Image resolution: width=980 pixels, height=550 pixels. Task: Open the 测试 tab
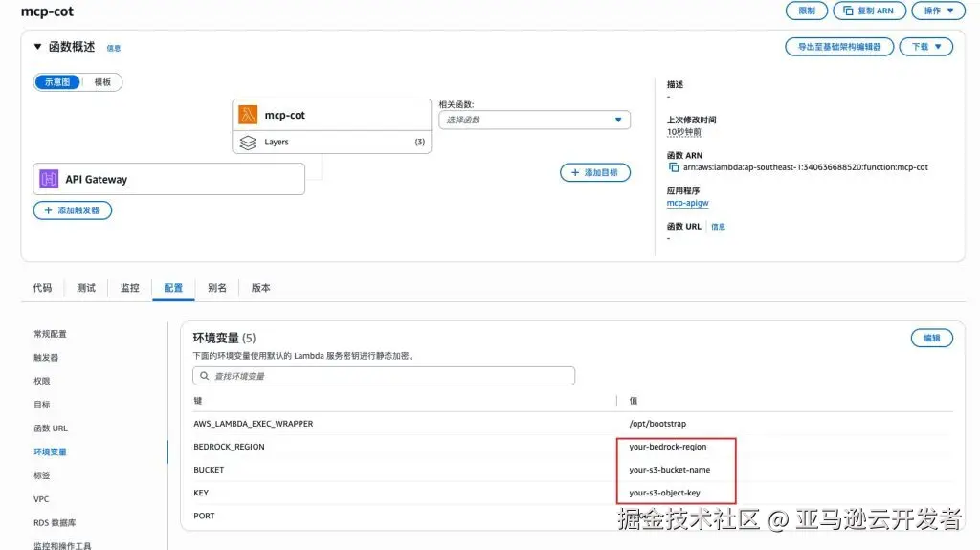(x=86, y=288)
